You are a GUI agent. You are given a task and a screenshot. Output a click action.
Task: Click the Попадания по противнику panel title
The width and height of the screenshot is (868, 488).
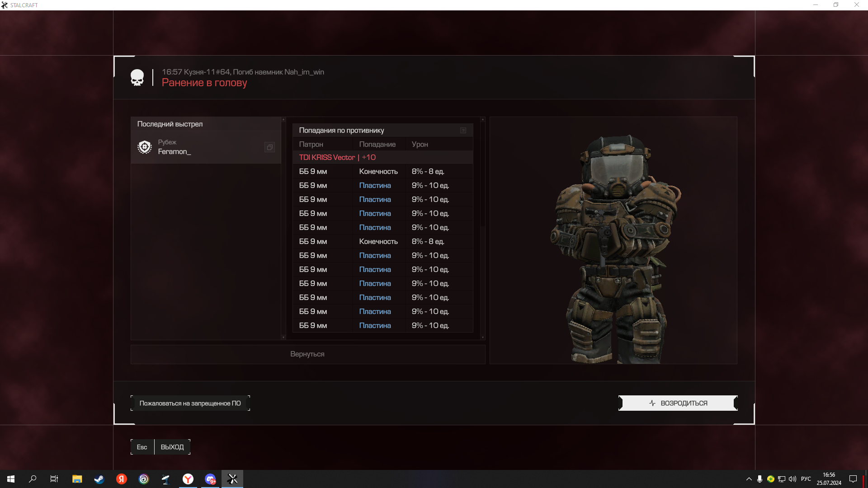(341, 130)
